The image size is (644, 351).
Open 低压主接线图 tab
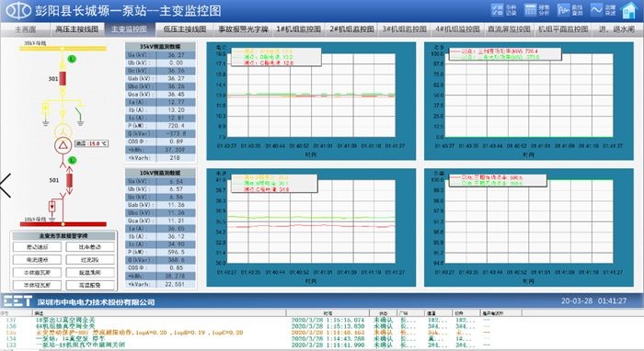(x=185, y=29)
